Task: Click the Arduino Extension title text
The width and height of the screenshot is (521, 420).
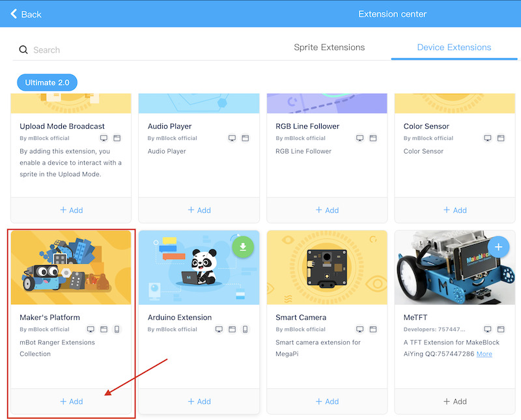Action: 180,317
